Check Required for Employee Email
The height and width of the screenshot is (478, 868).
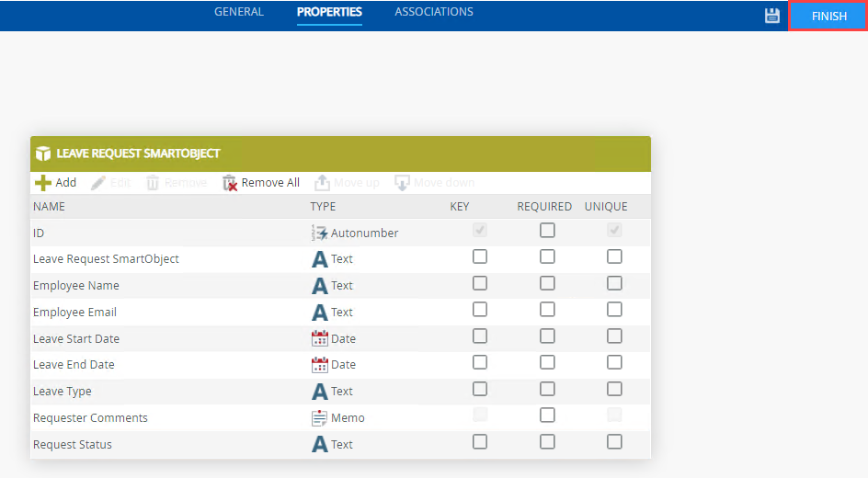pos(547,309)
